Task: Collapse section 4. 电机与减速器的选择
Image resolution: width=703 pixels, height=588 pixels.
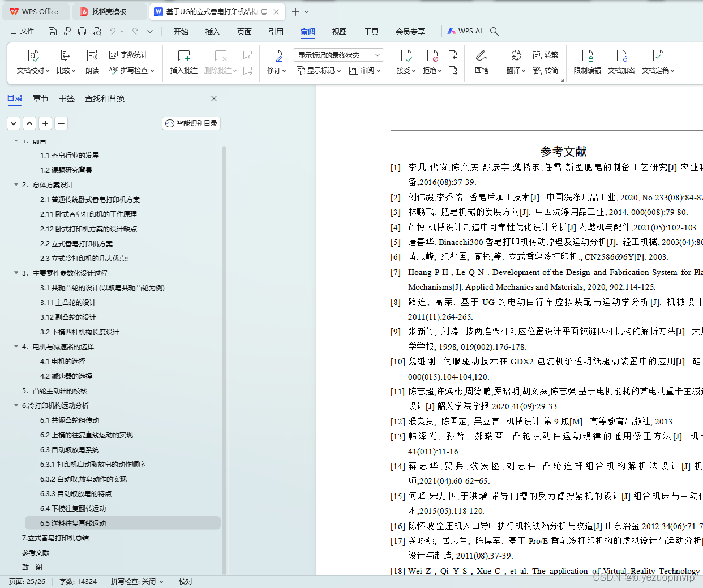Action: (x=16, y=346)
